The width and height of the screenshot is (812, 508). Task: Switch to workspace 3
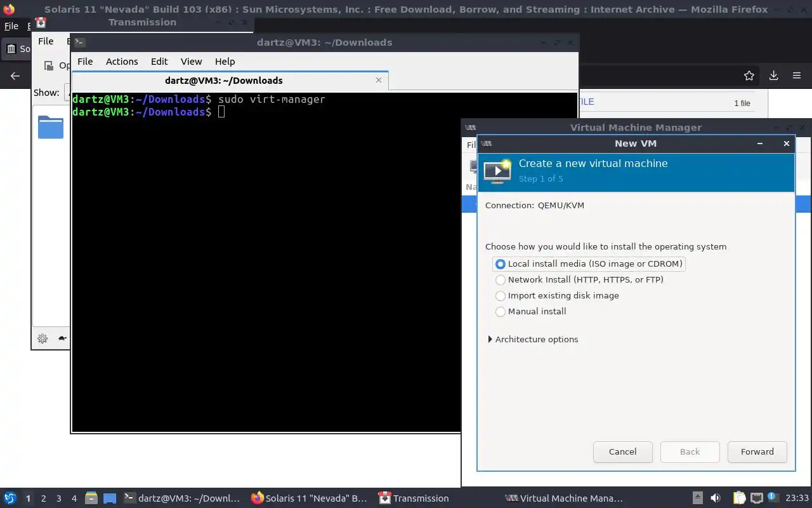[58, 498]
